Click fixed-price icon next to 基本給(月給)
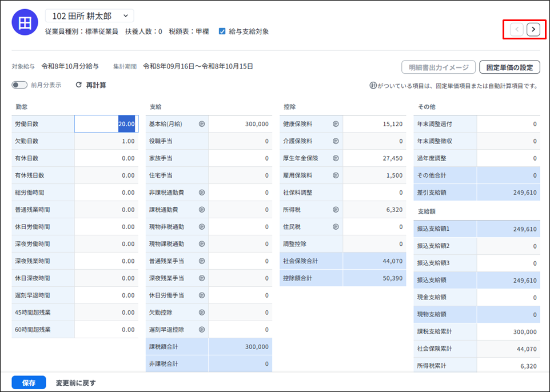Viewport: 550px width, 392px height. click(202, 124)
